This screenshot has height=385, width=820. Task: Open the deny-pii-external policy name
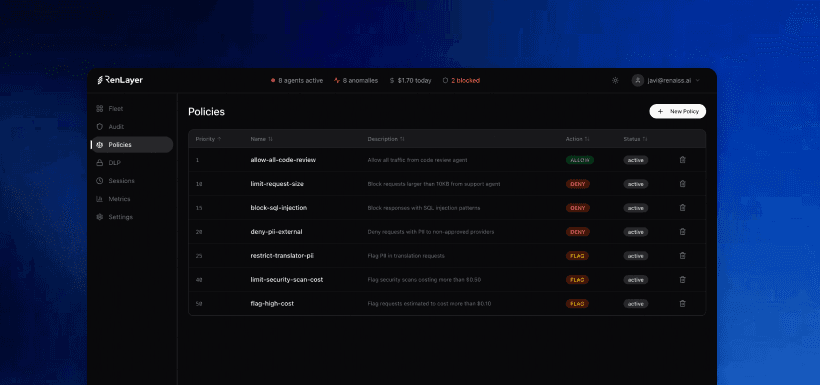click(x=277, y=232)
